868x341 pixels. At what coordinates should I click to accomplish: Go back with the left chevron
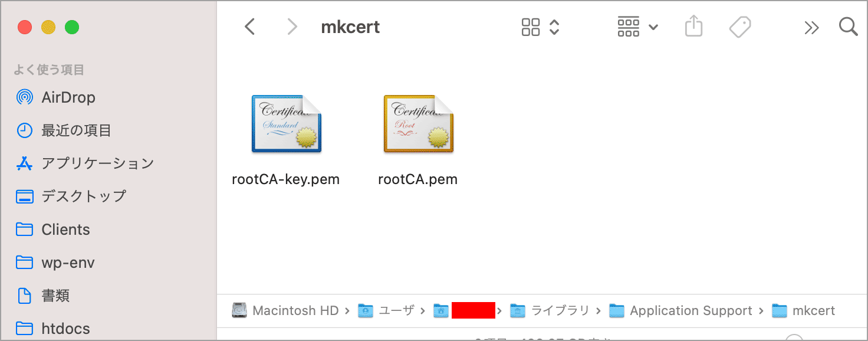[x=250, y=27]
